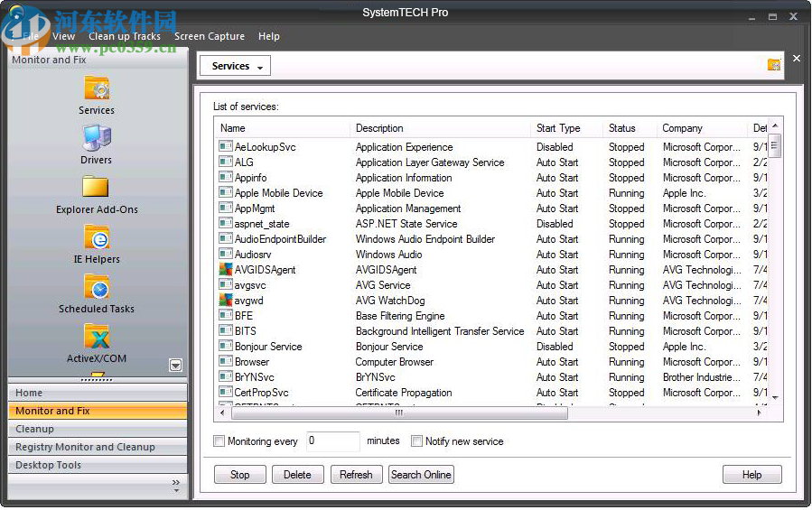Screen dimensions: 812x510
Task: Open the Help menu in menu bar
Action: (x=269, y=36)
